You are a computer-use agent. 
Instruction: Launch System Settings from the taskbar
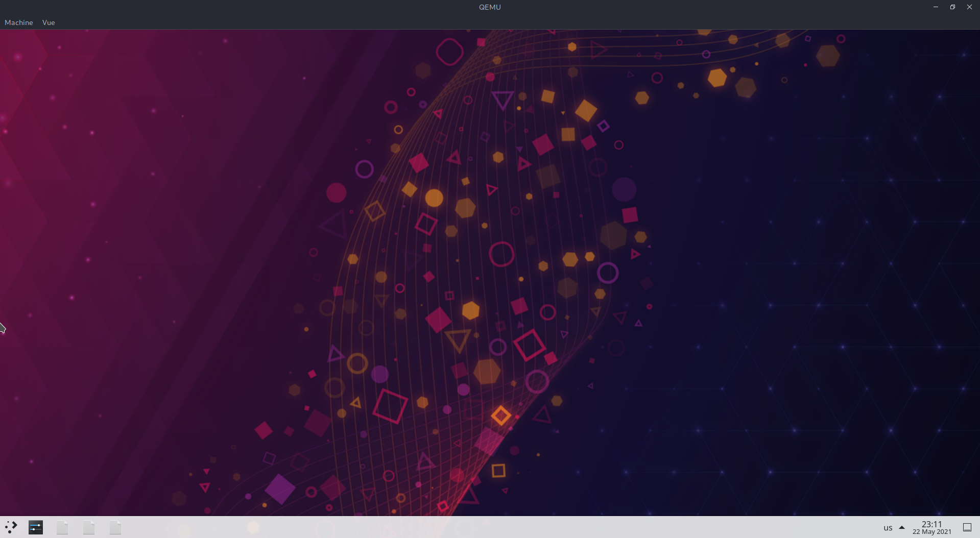[36, 527]
